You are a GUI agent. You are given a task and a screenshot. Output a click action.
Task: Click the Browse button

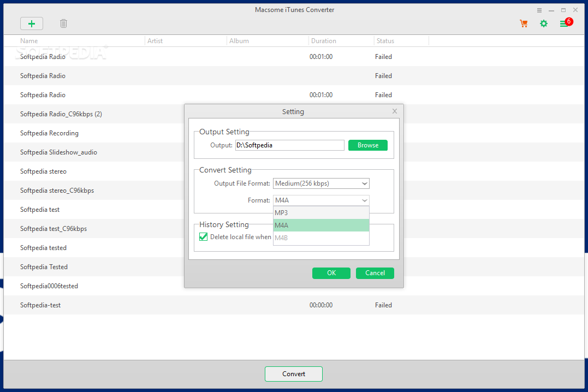click(367, 145)
